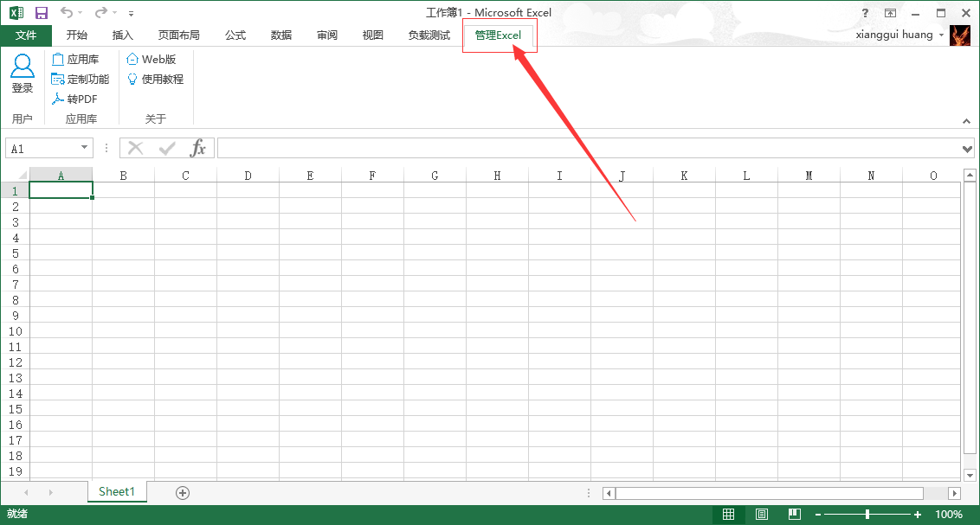980x525 pixels.
Task: Open Excel help question mark
Action: pos(865,12)
